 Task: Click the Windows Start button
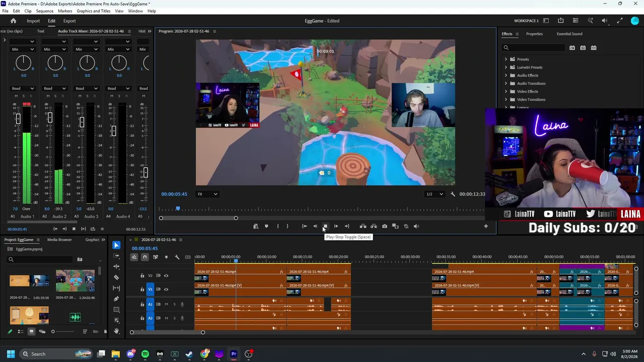[11, 354]
